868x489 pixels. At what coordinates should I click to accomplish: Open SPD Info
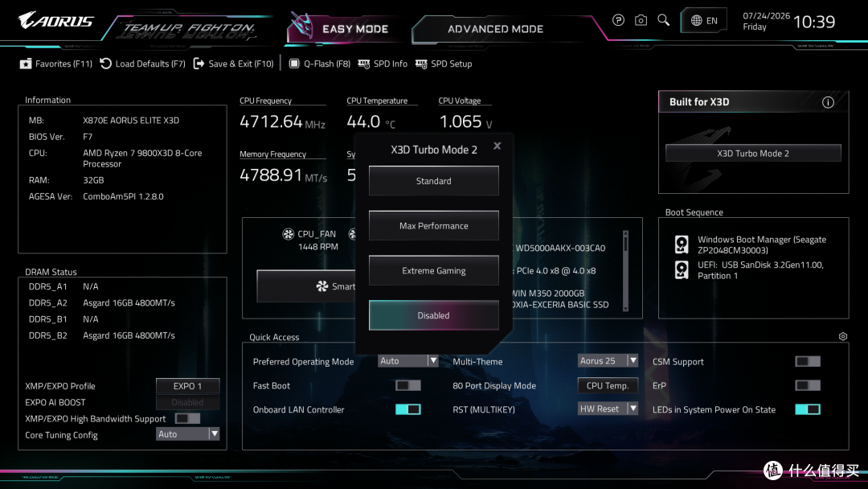pyautogui.click(x=383, y=64)
